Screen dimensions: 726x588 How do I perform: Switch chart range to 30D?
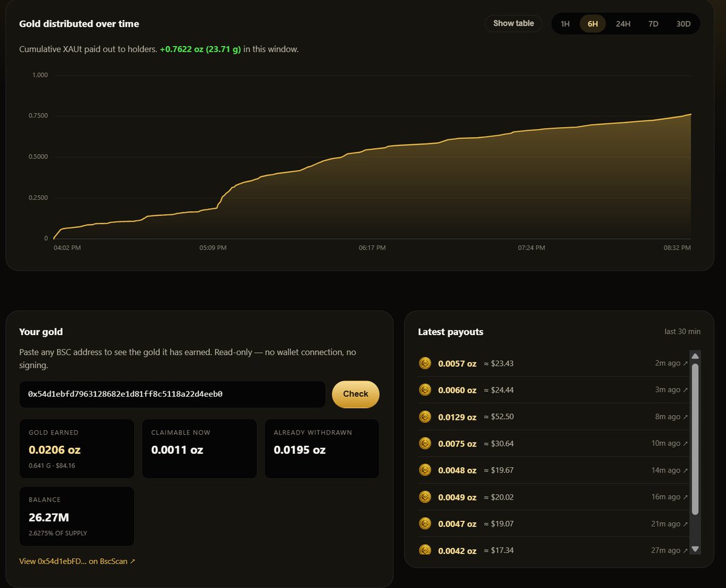click(683, 24)
